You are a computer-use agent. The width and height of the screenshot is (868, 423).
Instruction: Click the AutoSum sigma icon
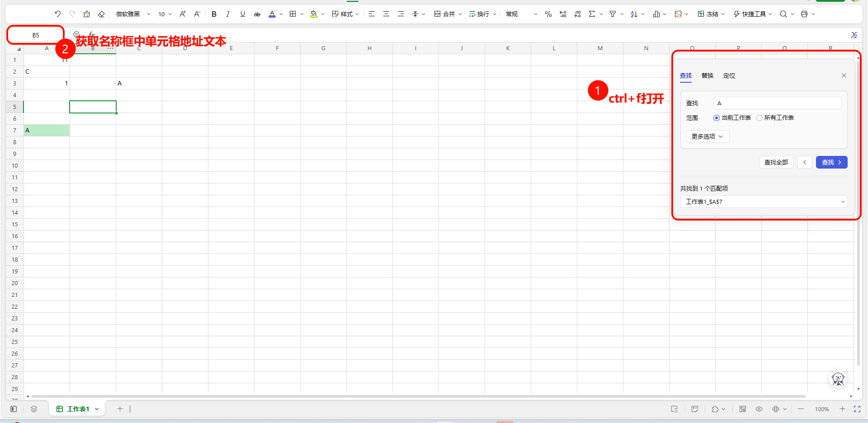[592, 14]
